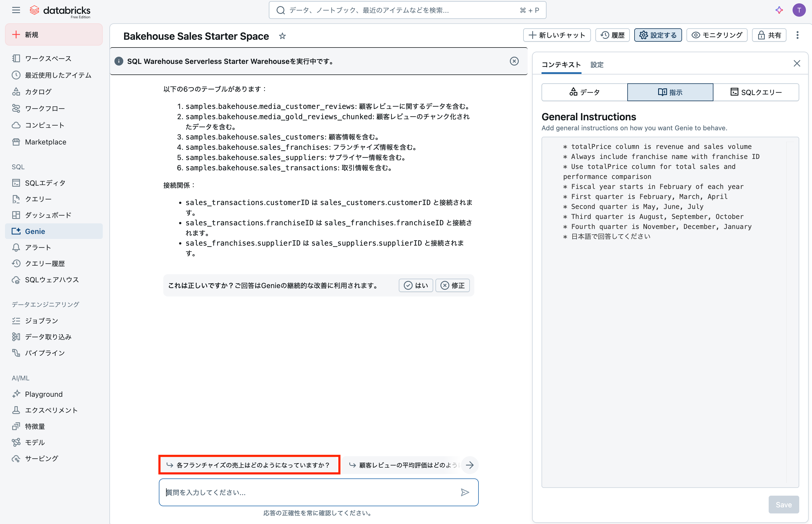
Task: Open サービング in the sidebar
Action: pyautogui.click(x=54, y=459)
